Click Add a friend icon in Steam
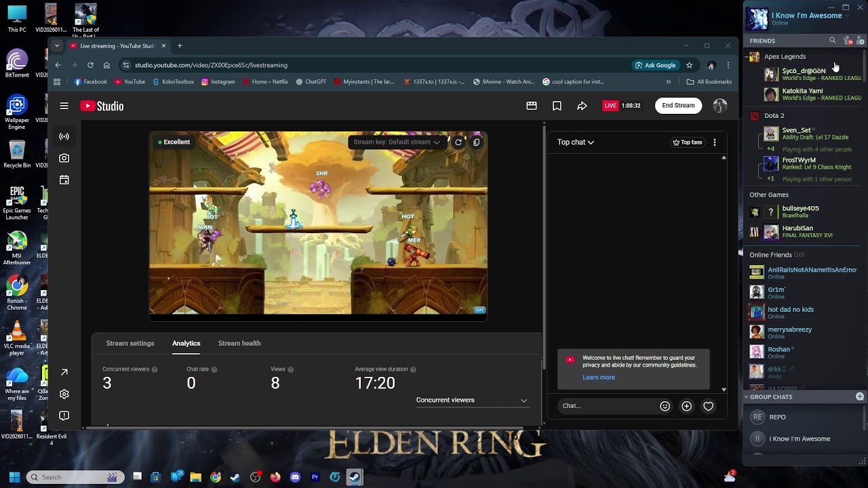Image resolution: width=868 pixels, height=488 pixels. [861, 41]
